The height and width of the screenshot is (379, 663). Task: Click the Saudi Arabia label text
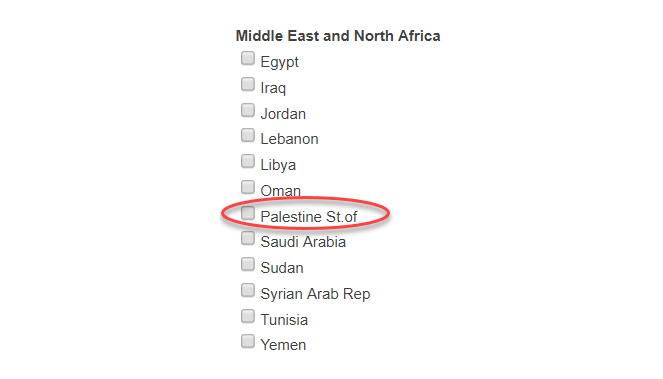(303, 242)
